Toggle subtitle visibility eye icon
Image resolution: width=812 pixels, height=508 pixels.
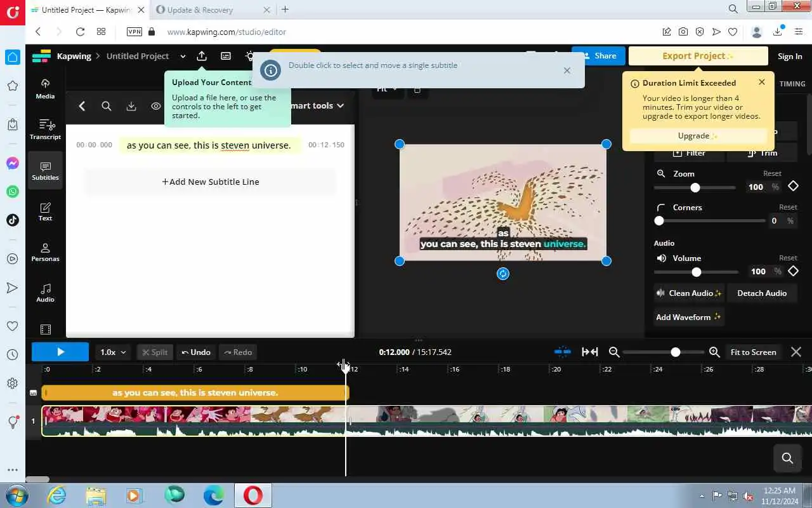click(156, 106)
